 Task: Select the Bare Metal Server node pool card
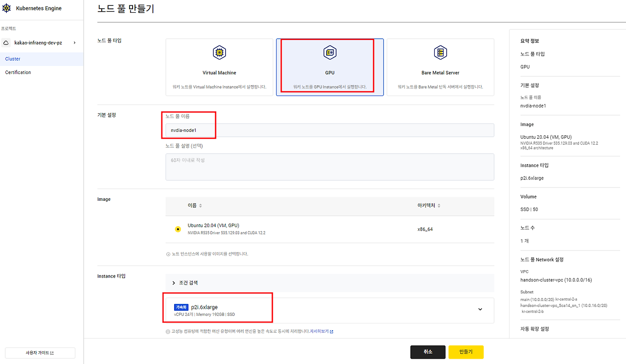click(440, 67)
